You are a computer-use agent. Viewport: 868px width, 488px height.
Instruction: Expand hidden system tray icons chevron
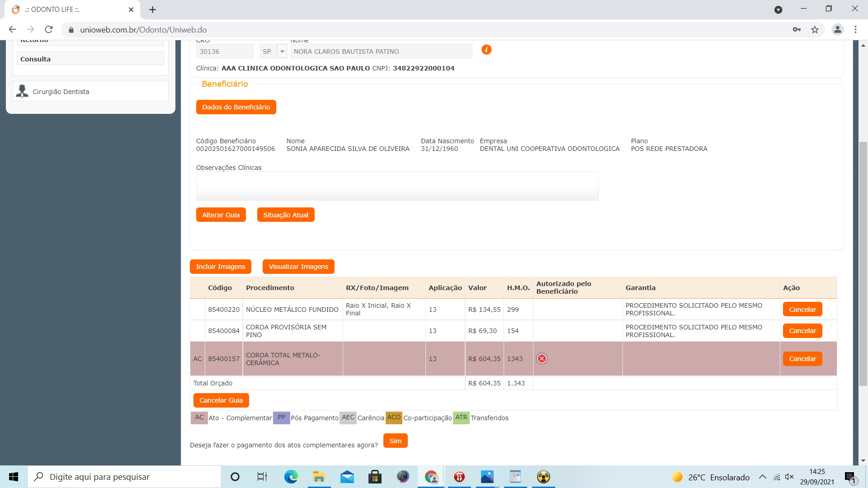[762, 477]
